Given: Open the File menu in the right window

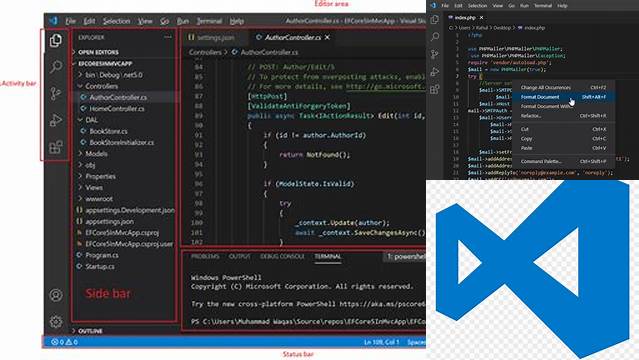Looking at the screenshot, I should [445, 6].
